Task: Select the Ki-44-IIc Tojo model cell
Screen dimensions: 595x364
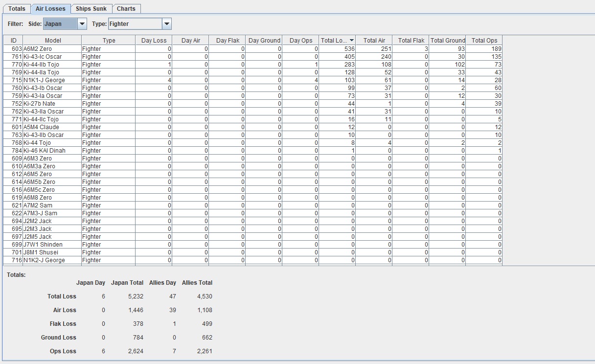Action: 52,119
